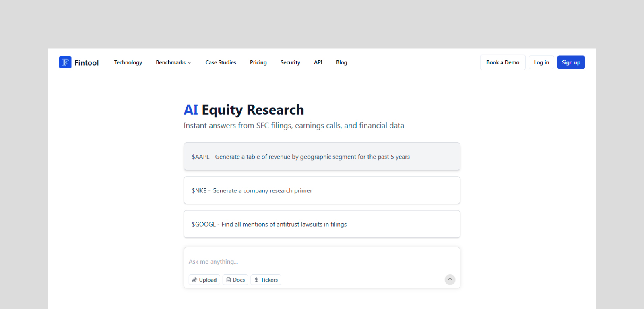This screenshot has width=644, height=309.
Task: Open the Technology menu item
Action: tap(128, 62)
